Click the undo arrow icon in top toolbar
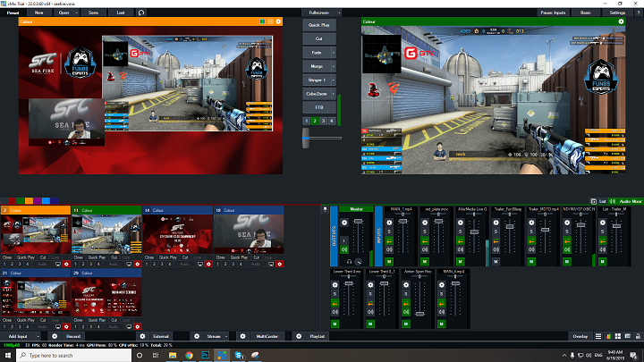Image resolution: width=644 pixels, height=362 pixels. (141, 13)
